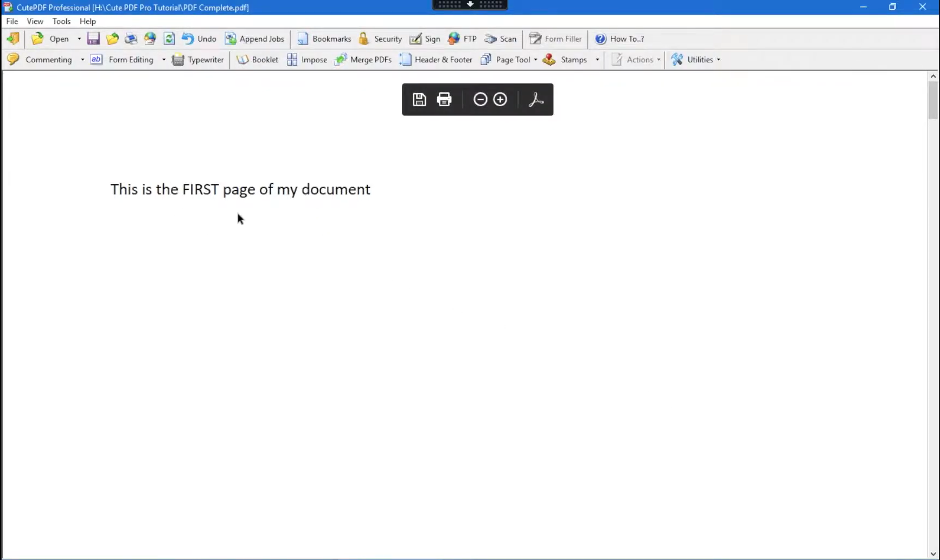This screenshot has width=940, height=560.
Task: Click the refresh document icon
Action: point(169,38)
